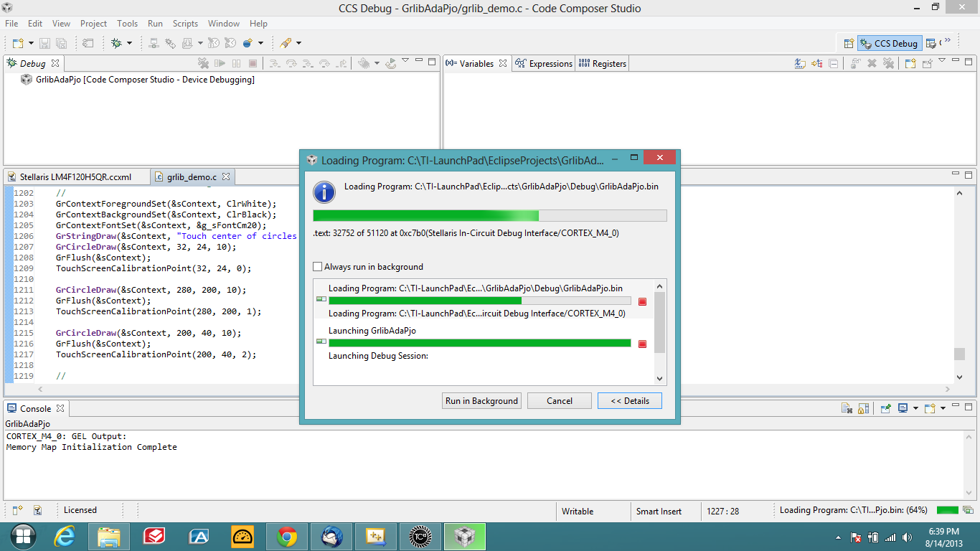The height and width of the screenshot is (551, 980).
Task: Select GrlibAdaPjo entry in Debug view tree
Action: (138, 80)
